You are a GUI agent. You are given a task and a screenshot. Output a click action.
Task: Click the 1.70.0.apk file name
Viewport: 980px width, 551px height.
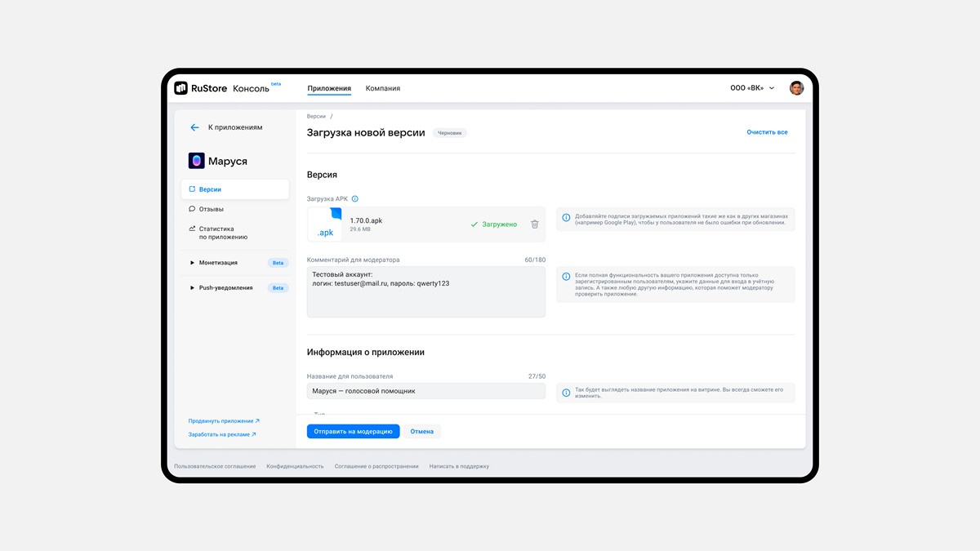coord(366,220)
